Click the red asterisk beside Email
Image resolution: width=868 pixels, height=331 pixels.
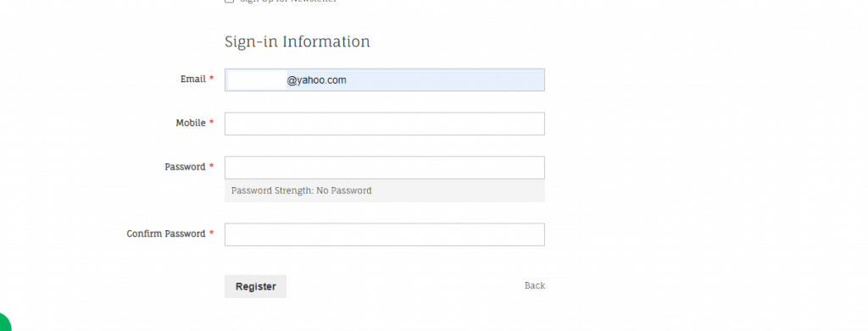pyautogui.click(x=211, y=79)
